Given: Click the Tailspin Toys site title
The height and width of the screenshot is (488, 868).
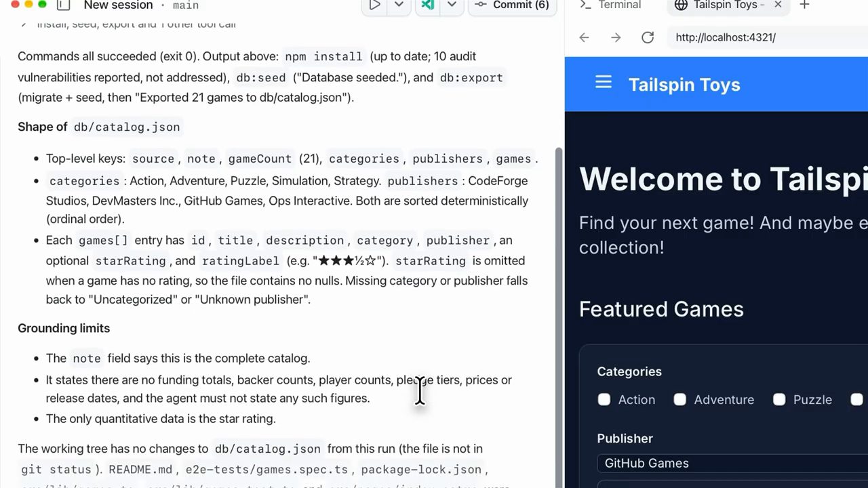Looking at the screenshot, I should point(684,85).
